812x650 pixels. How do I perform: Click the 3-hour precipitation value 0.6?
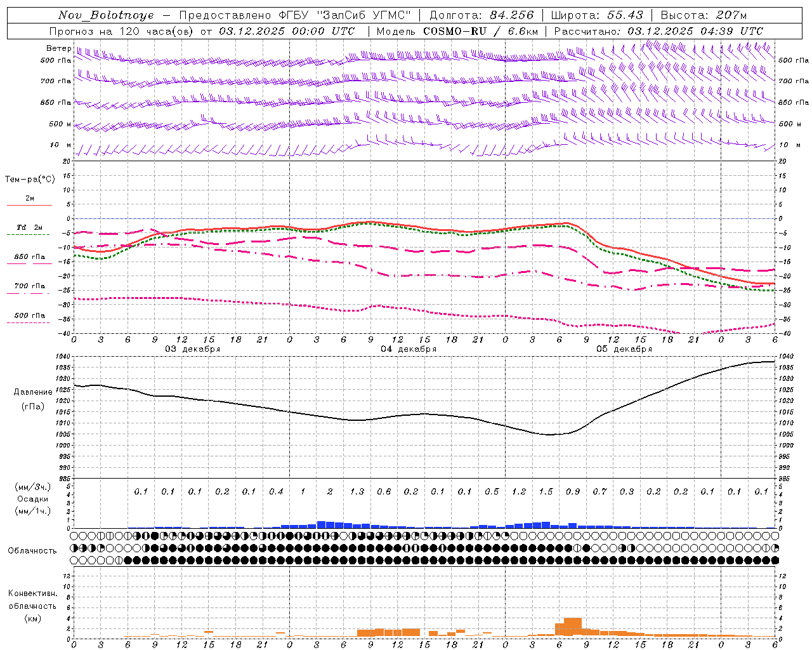pos(384,491)
